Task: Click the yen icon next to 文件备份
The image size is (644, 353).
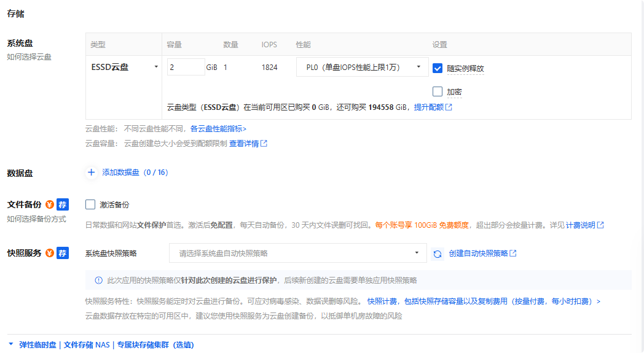Action: [50, 204]
